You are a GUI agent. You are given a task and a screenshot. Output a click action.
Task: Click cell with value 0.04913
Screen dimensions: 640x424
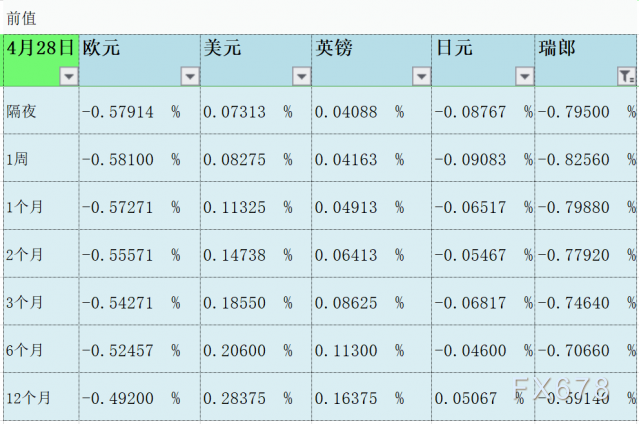[371, 206]
